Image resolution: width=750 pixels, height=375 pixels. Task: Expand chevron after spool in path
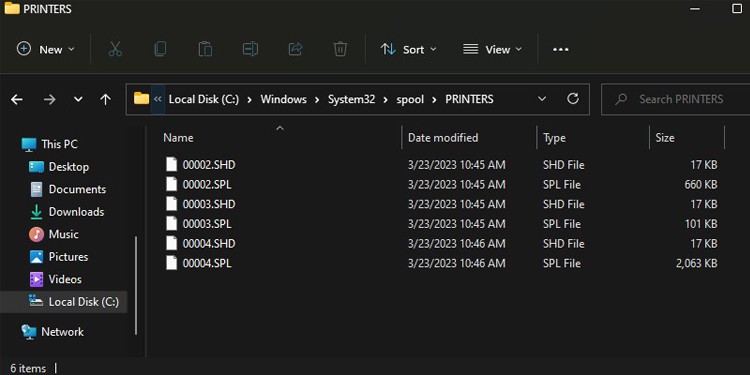(x=434, y=99)
